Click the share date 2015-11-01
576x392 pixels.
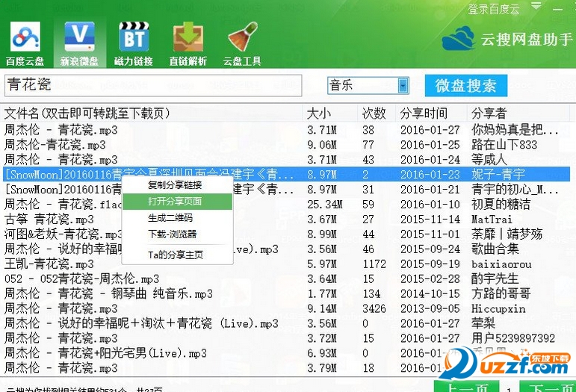click(x=430, y=234)
